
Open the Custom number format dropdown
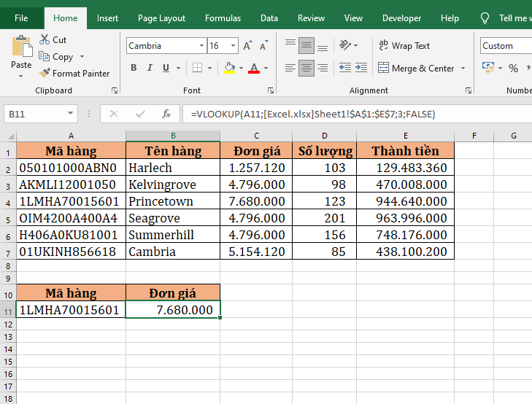(505, 46)
